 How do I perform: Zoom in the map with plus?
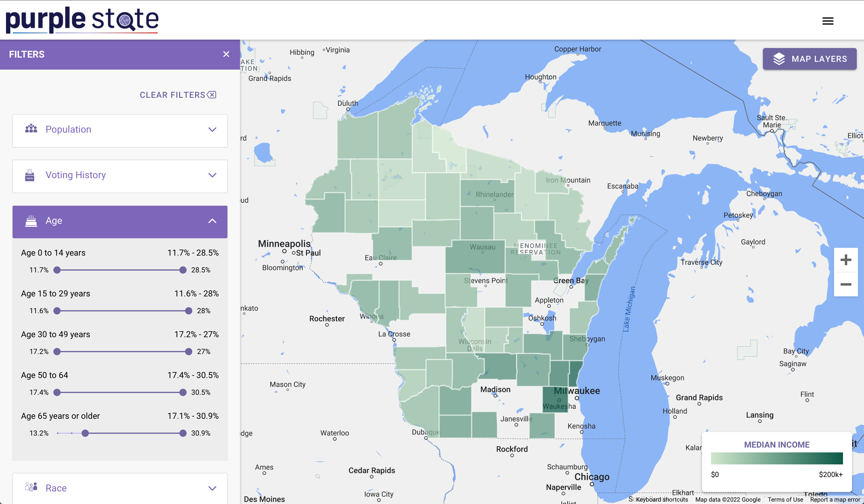pyautogui.click(x=845, y=260)
